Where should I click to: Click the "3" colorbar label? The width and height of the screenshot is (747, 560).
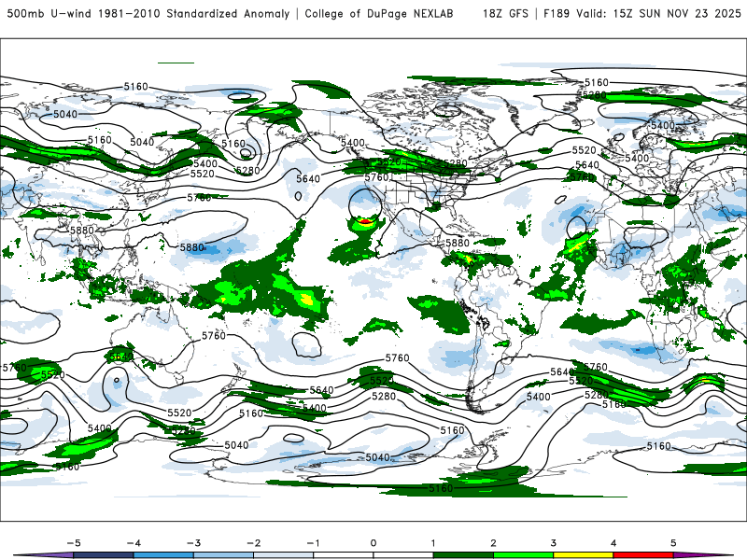click(554, 543)
